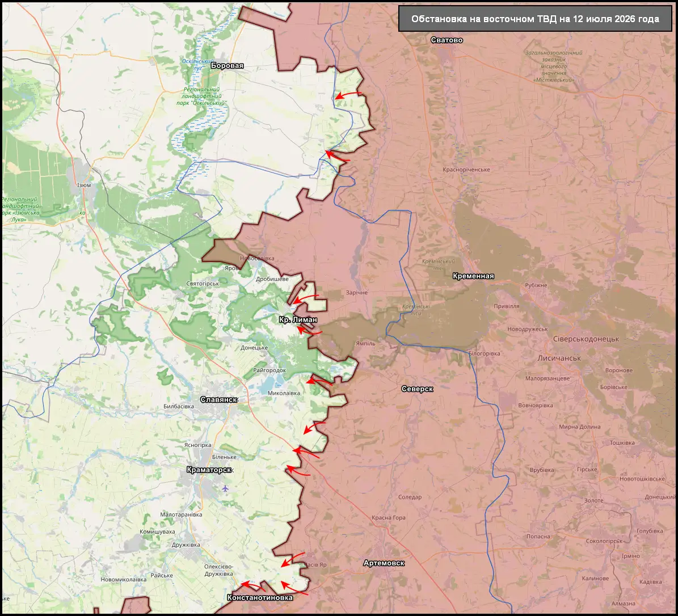The height and width of the screenshot is (616, 678).
Task: Click the Ямпіль village label
Action: [x=365, y=344]
